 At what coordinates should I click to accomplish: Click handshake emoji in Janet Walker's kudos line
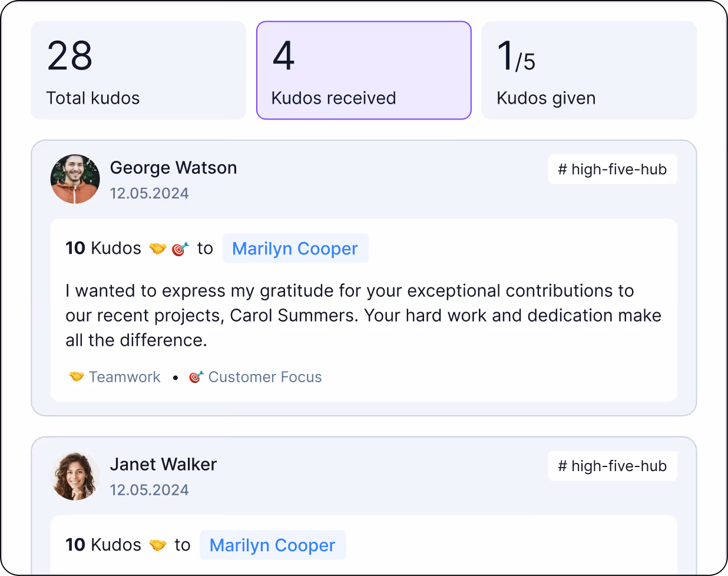click(158, 545)
